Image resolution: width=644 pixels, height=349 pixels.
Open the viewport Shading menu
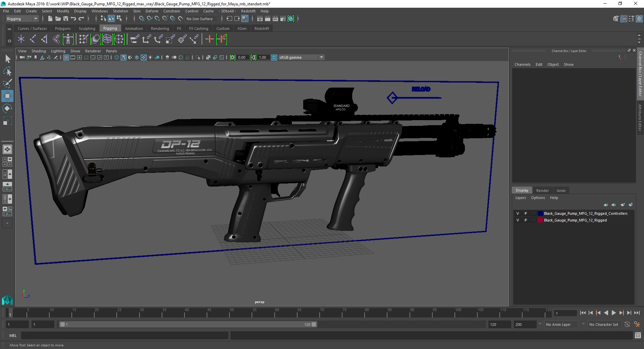39,51
